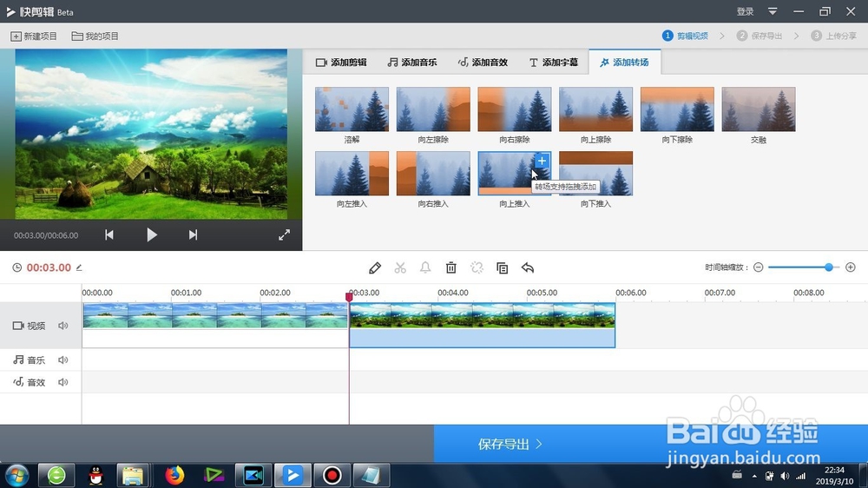Mute the 视频 track
This screenshot has height=488, width=868.
[63, 326]
